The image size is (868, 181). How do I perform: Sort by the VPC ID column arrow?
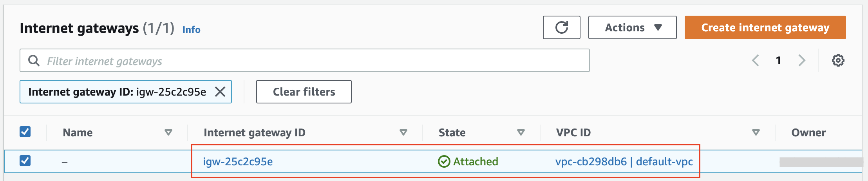pos(756,132)
